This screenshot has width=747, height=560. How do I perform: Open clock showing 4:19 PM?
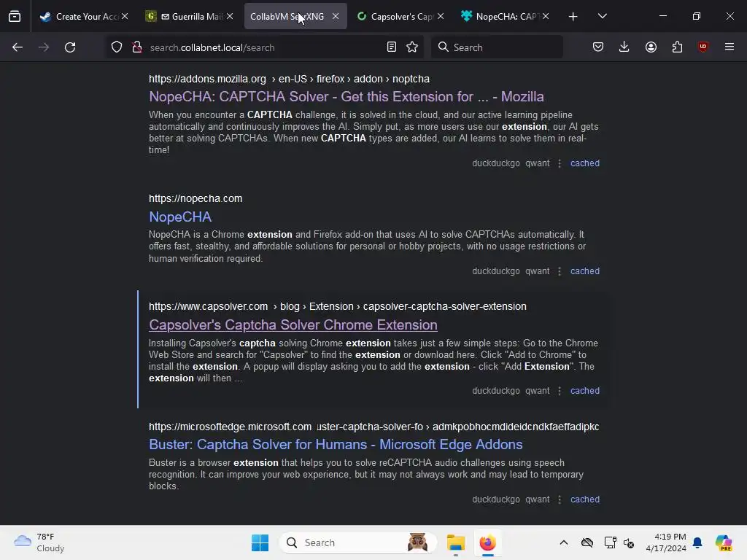666,542
